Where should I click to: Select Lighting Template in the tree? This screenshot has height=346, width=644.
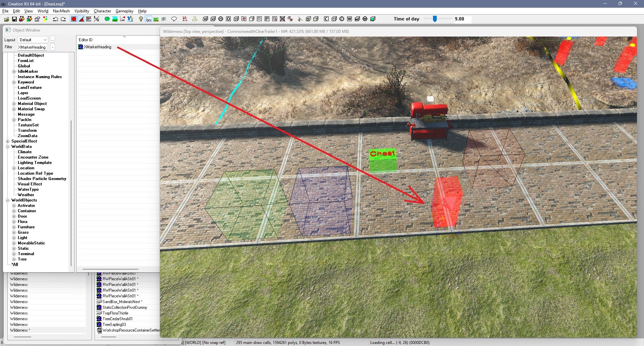[35, 163]
